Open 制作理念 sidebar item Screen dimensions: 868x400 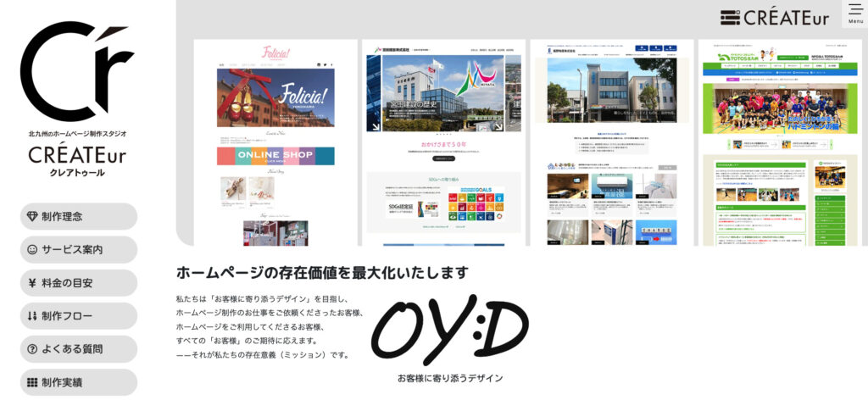click(79, 216)
